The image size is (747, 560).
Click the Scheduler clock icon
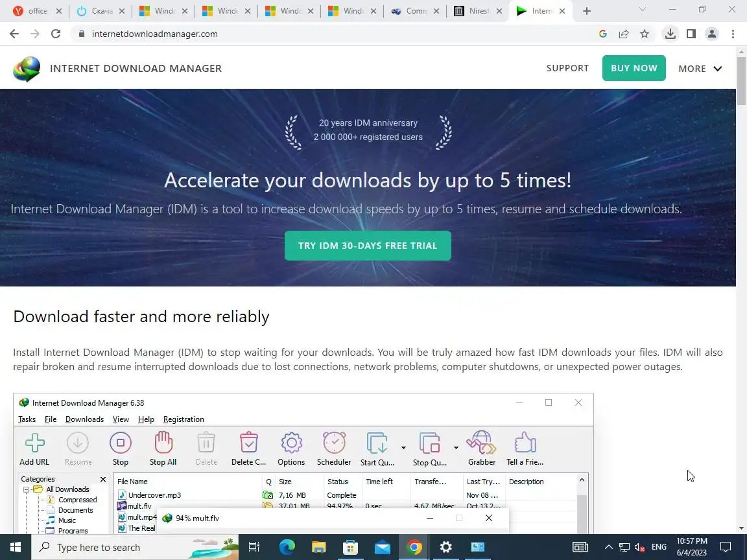[x=334, y=443]
